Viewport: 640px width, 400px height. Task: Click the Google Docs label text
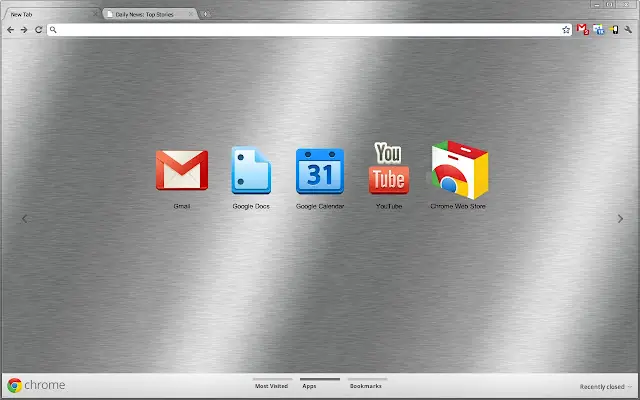[x=251, y=206]
